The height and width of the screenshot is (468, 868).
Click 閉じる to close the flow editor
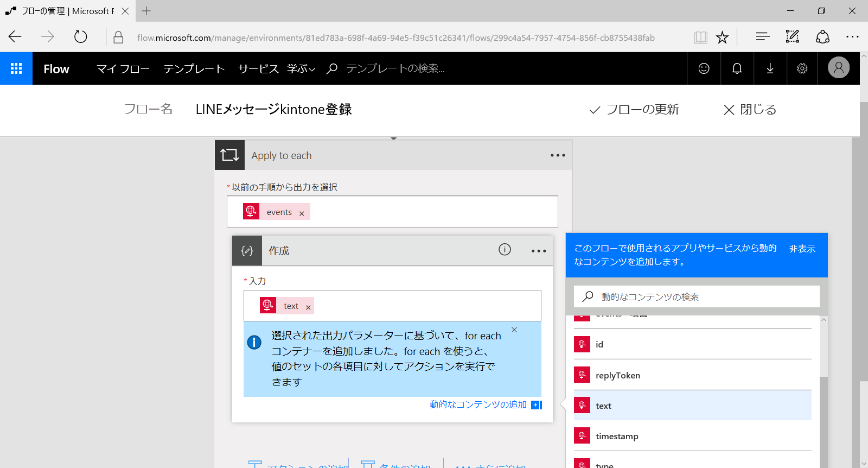tap(750, 110)
